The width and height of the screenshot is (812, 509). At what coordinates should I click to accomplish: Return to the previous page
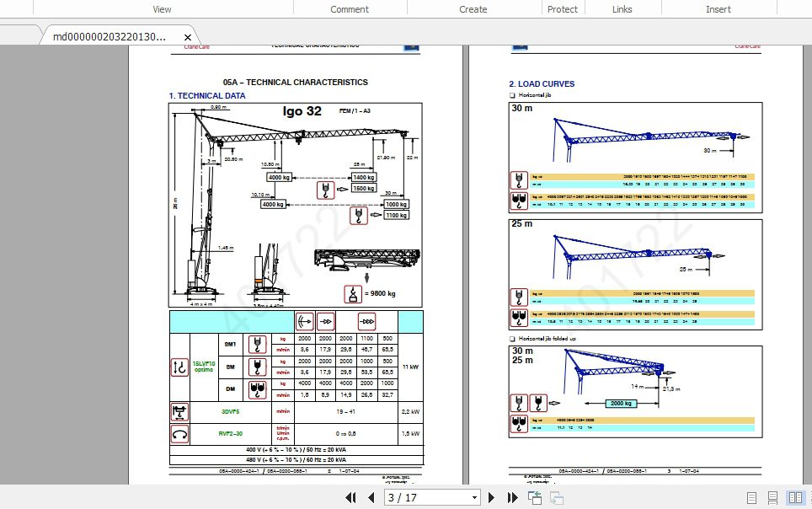coord(371,497)
